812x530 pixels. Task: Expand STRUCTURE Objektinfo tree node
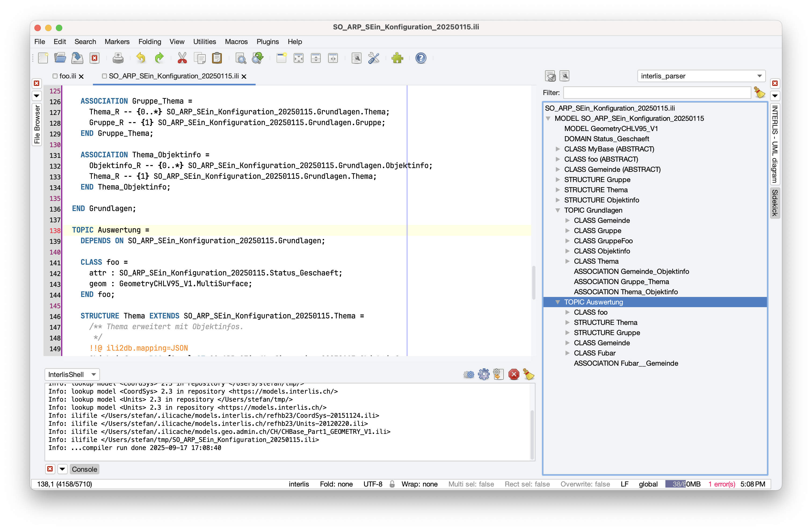558,200
